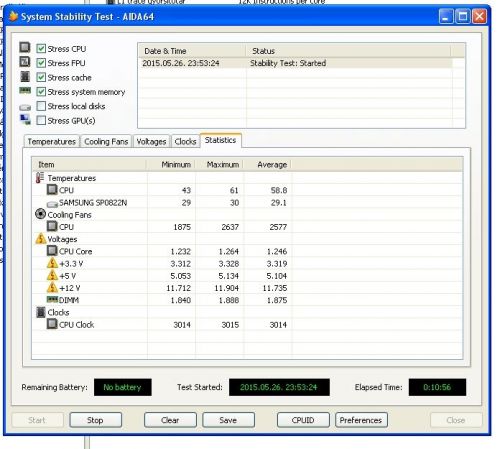Enable the Stress local disks checkbox
The height and width of the screenshot is (449, 500).
coord(41,106)
